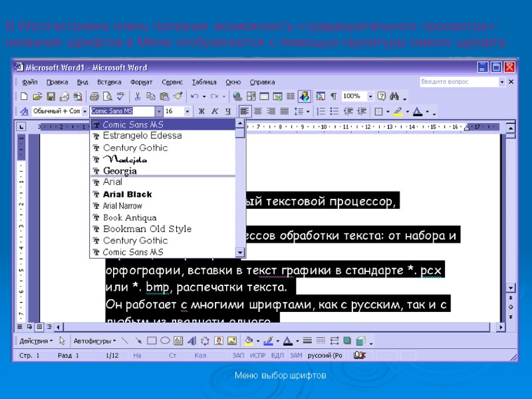Open Help via the question mark icon
Viewport: 532px width, 399px height.
tap(381, 96)
